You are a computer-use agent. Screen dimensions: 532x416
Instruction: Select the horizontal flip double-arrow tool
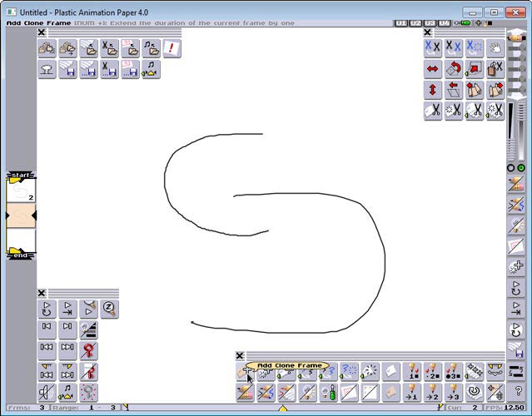(x=433, y=68)
